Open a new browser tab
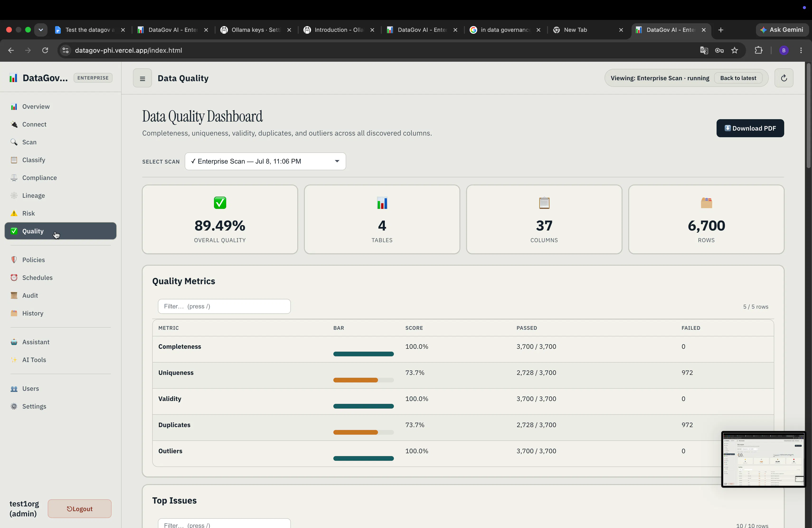 721,30
